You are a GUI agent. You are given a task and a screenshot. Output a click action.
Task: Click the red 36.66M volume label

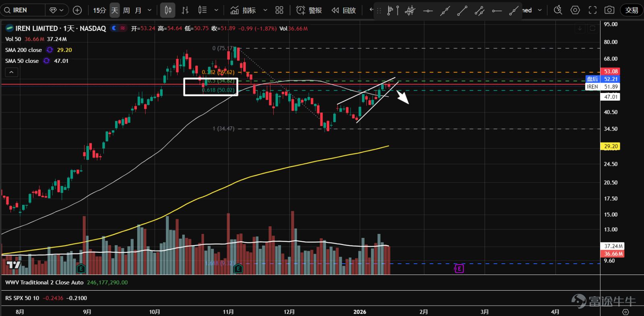pos(613,254)
